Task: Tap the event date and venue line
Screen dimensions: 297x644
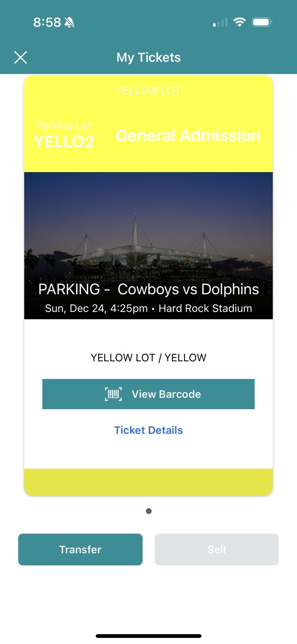Action: 148,308
